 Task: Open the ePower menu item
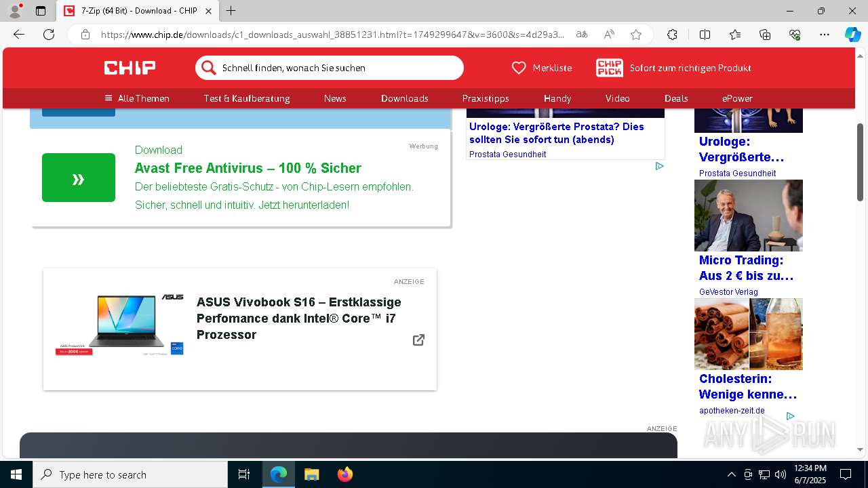click(737, 98)
